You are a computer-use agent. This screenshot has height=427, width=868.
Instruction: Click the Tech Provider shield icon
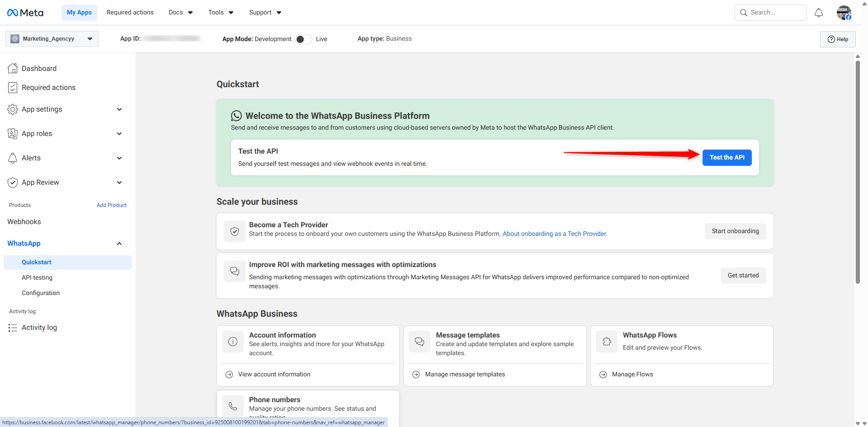[x=235, y=231]
